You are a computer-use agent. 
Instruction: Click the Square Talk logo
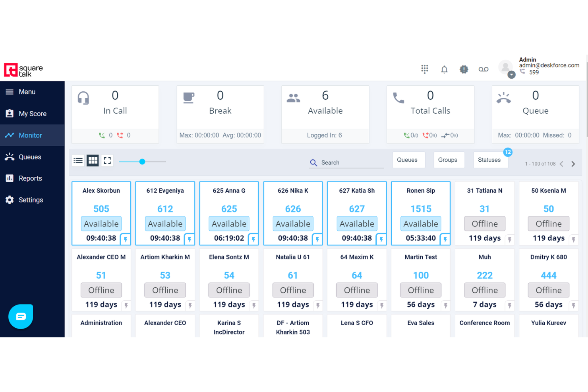pyautogui.click(x=23, y=70)
